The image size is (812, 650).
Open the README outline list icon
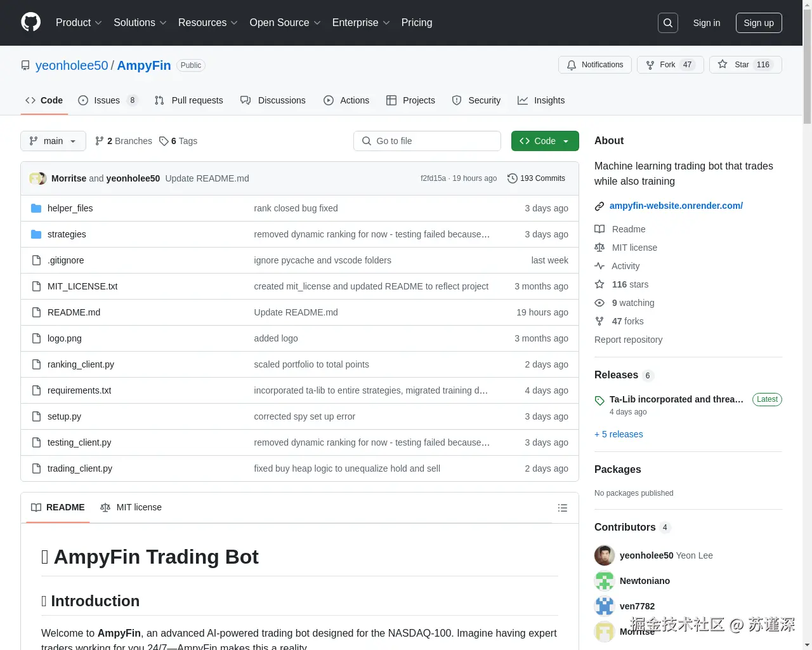click(563, 508)
